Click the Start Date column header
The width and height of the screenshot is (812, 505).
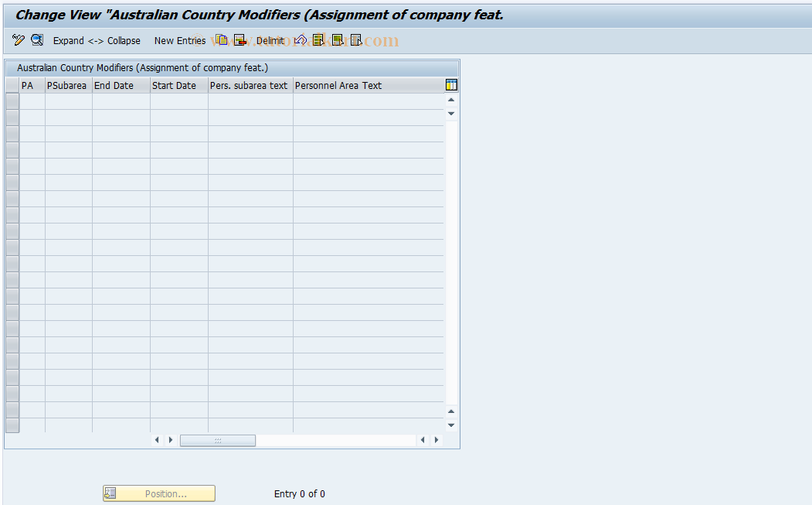pyautogui.click(x=179, y=86)
